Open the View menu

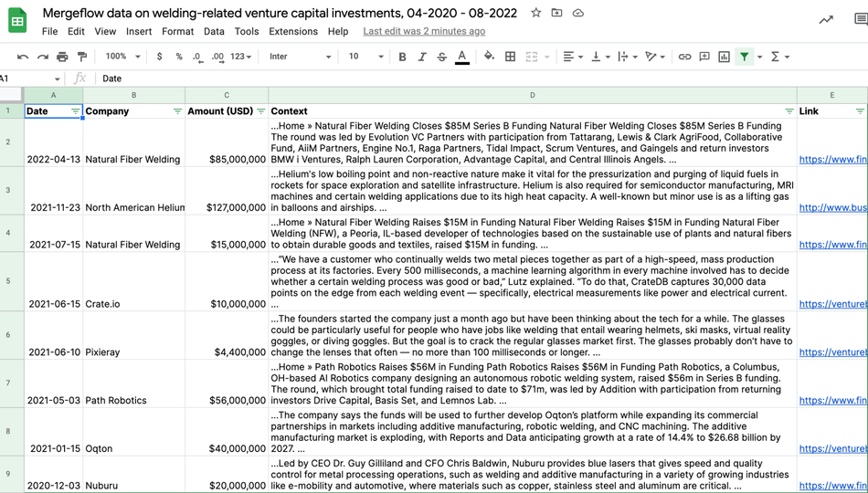tap(105, 32)
